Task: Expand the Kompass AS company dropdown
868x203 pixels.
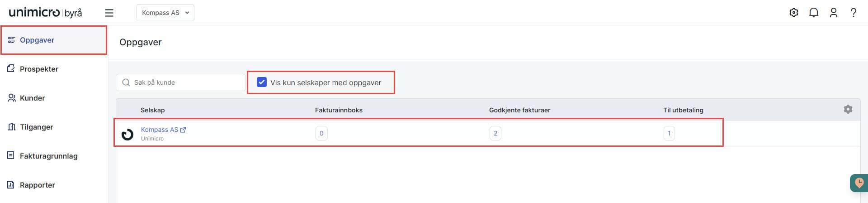Action: click(x=165, y=13)
